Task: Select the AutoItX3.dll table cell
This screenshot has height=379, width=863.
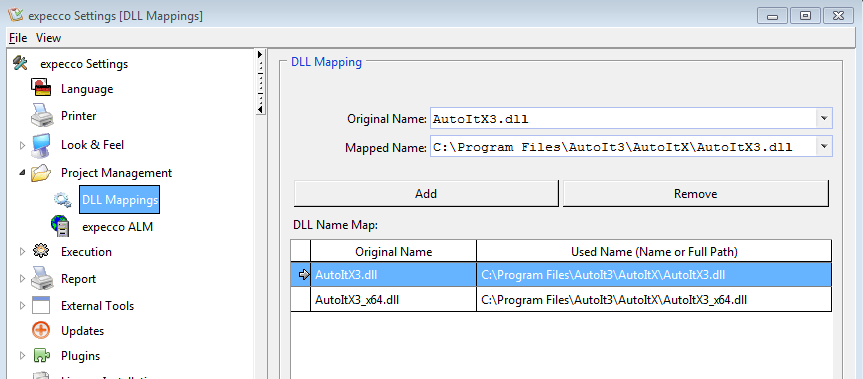Action: 394,274
